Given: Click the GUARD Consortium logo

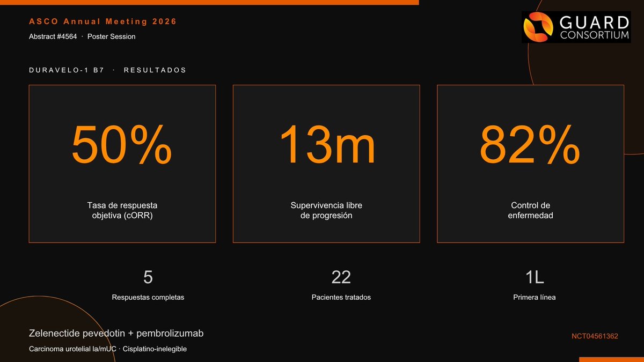Looking at the screenshot, I should (x=576, y=27).
